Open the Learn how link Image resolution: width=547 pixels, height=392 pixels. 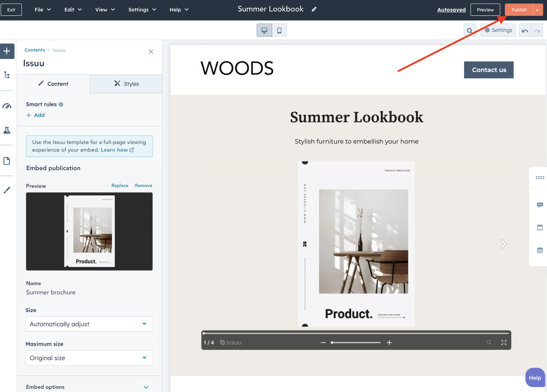click(x=117, y=150)
